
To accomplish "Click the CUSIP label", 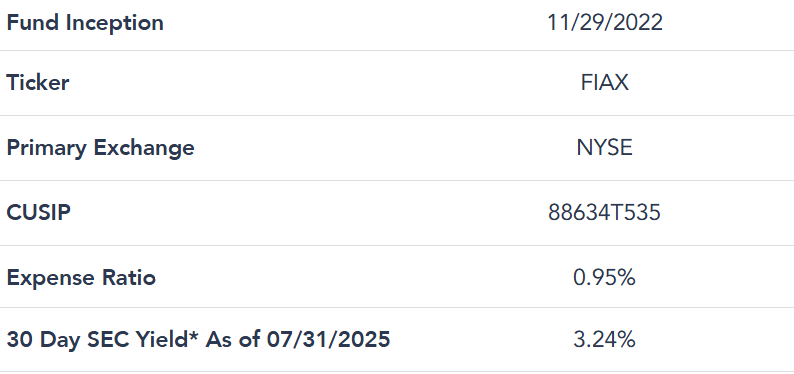I will [38, 213].
